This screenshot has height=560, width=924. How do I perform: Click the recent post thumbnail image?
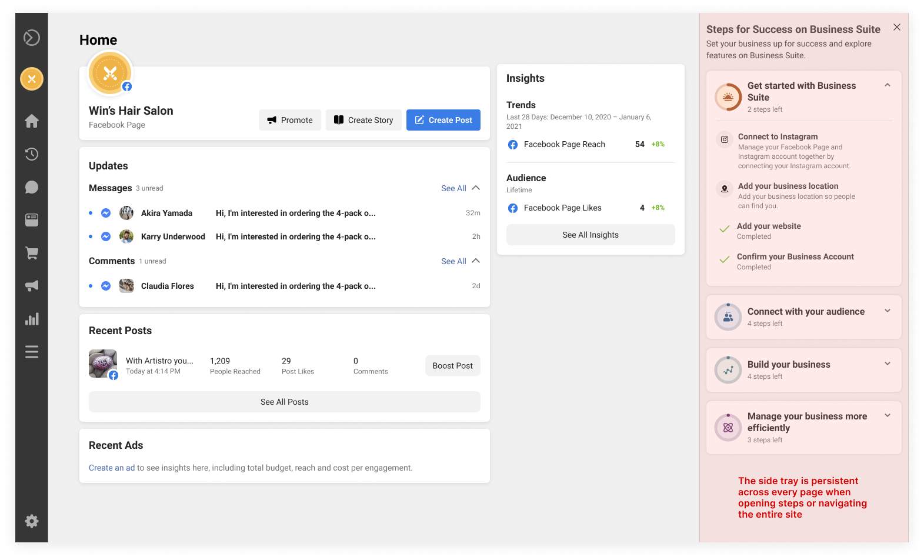[103, 364]
